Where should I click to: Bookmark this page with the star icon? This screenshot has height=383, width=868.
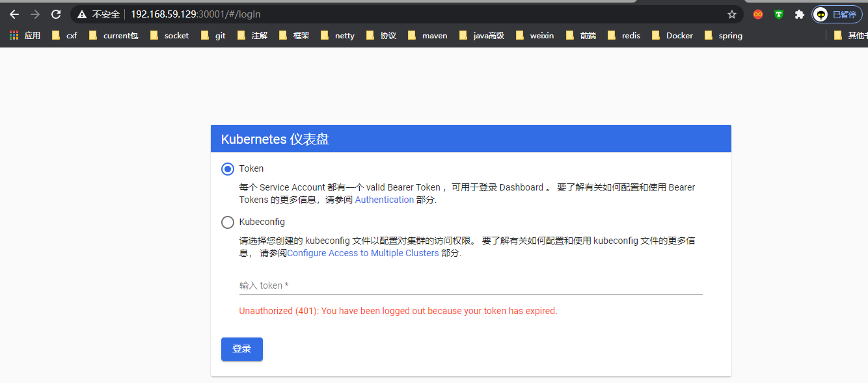pos(732,14)
